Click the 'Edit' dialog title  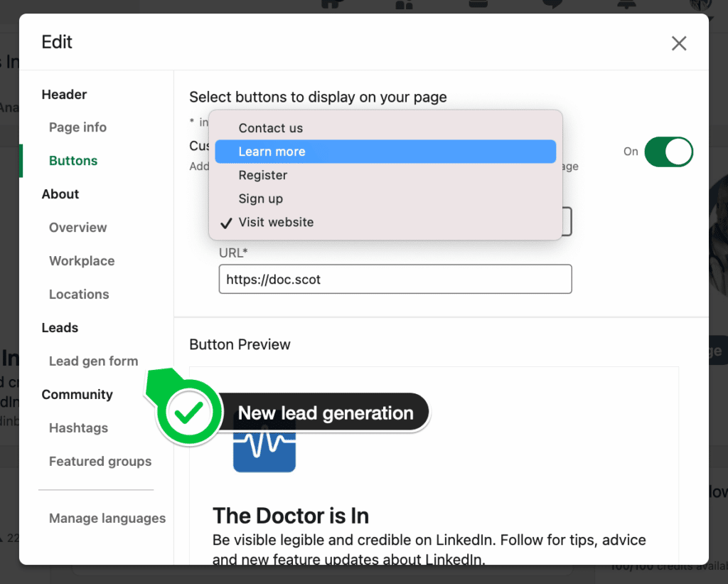pyautogui.click(x=57, y=42)
